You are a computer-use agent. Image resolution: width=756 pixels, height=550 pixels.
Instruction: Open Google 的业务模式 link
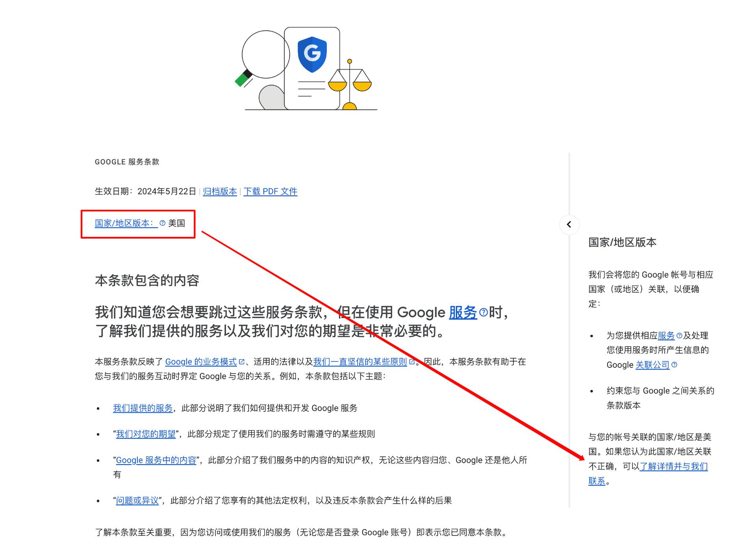pyautogui.click(x=201, y=362)
